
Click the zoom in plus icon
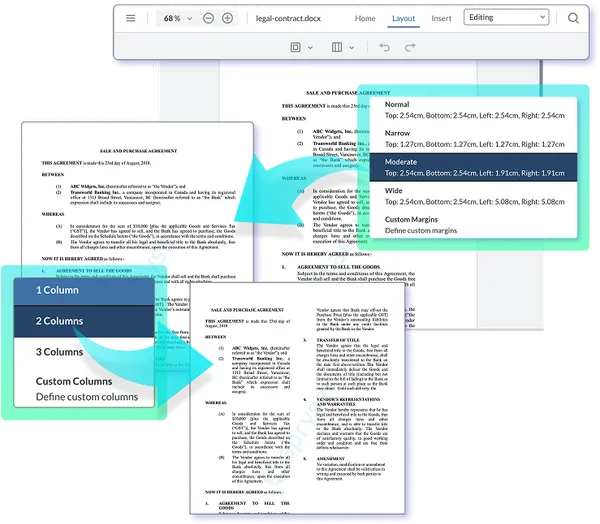(x=227, y=18)
